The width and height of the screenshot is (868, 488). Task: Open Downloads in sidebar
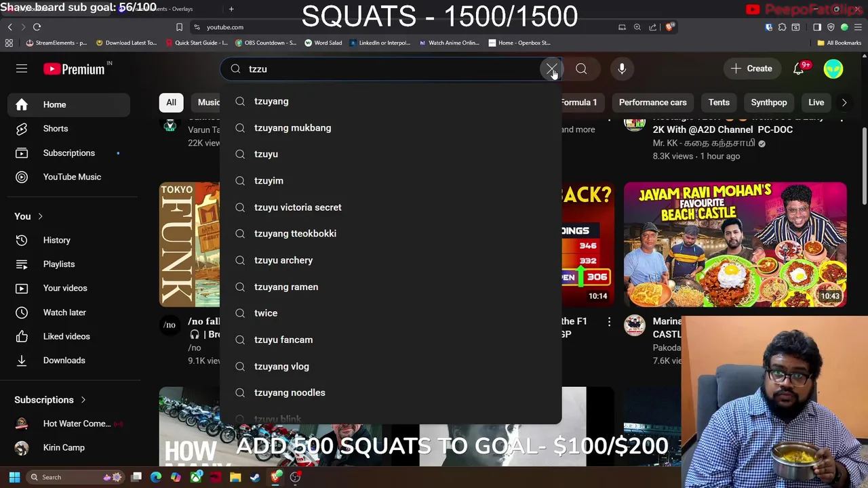68,361
